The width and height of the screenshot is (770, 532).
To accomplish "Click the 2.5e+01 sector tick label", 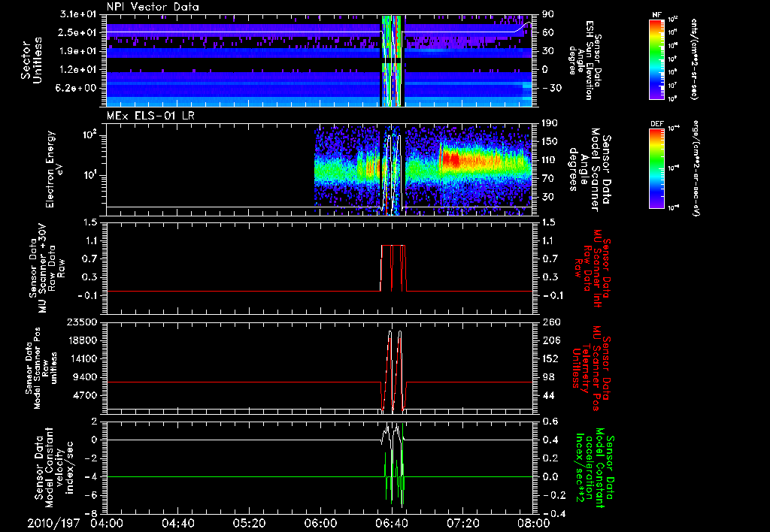I will [77, 32].
